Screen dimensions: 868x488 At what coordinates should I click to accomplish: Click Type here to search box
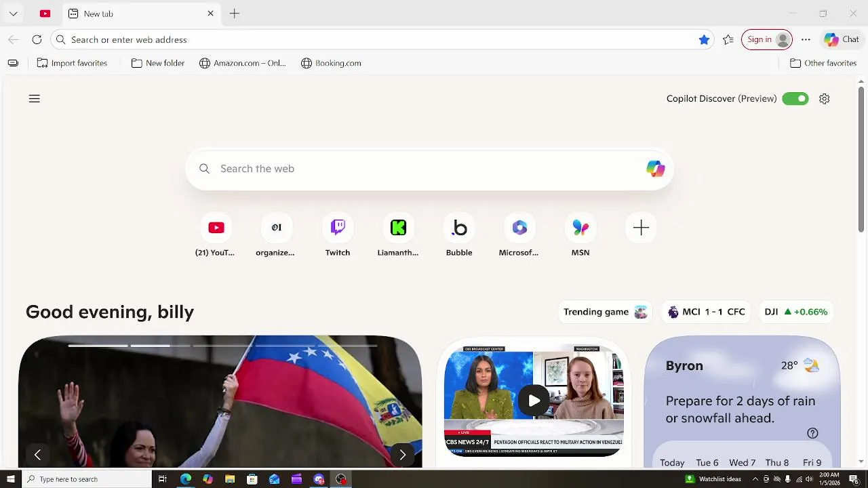click(87, 479)
